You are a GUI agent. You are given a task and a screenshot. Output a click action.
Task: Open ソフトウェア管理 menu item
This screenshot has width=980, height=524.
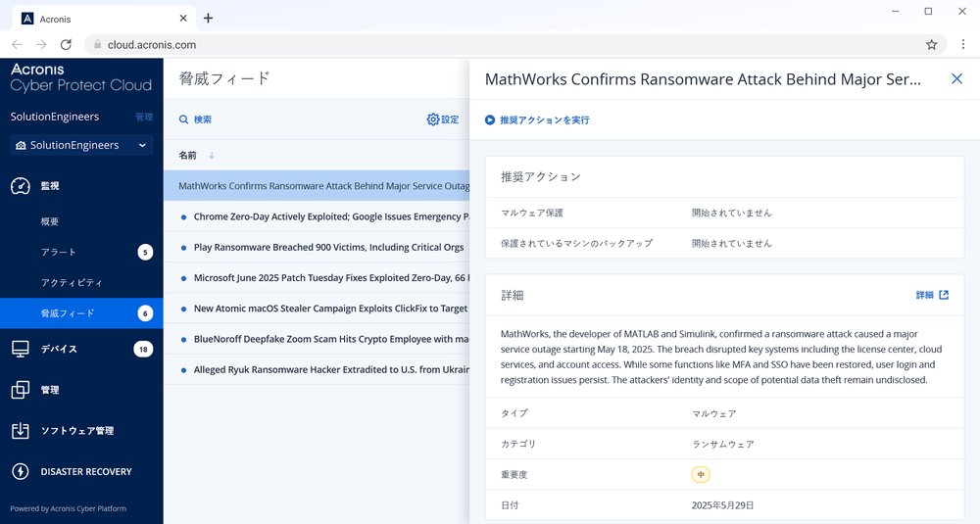pos(76,430)
